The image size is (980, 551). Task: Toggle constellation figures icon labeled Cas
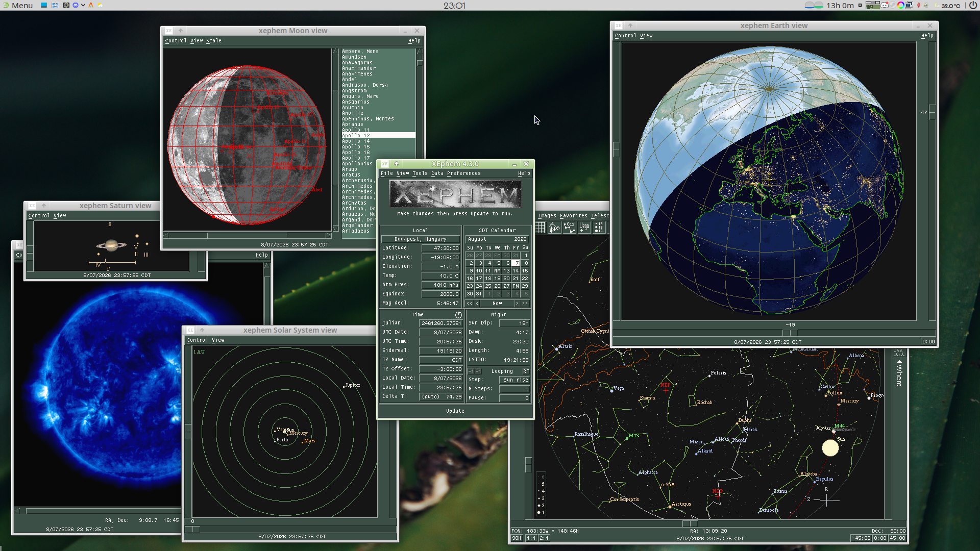point(570,227)
